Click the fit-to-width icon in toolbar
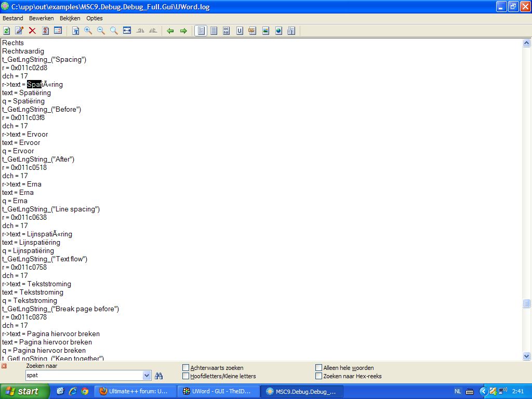The height and width of the screenshot is (399, 532). click(127, 31)
